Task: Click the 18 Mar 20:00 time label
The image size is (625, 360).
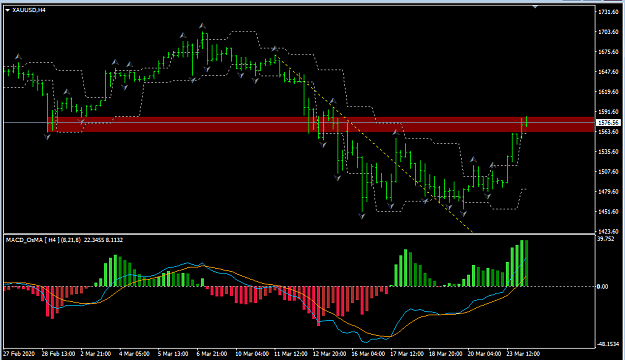Action: coord(445,354)
